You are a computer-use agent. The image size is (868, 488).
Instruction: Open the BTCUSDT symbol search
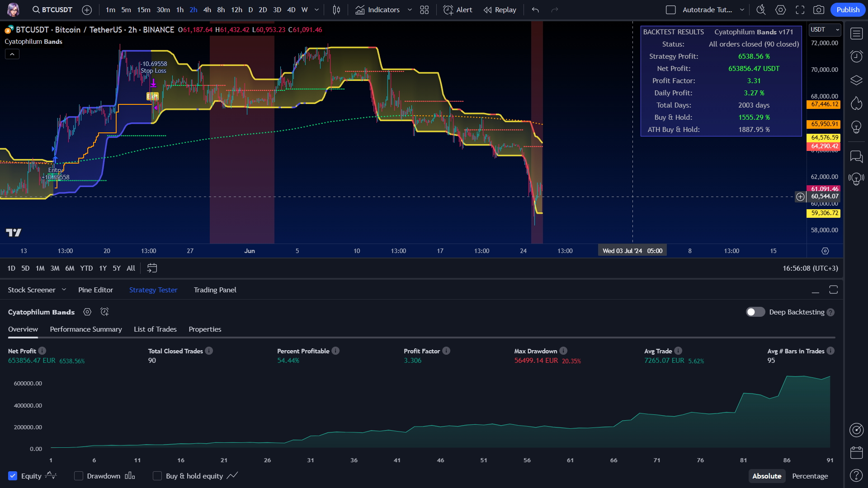pos(52,9)
